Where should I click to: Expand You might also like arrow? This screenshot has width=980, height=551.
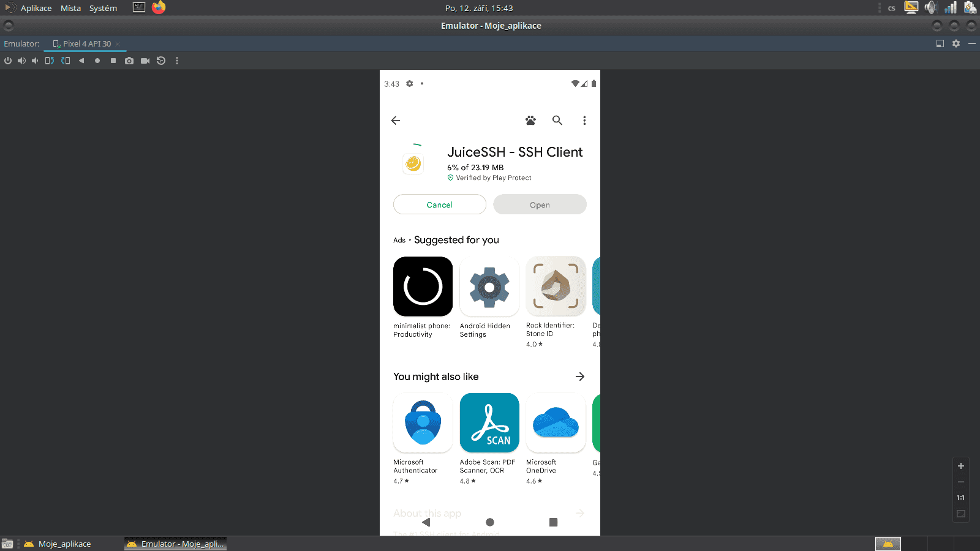(580, 377)
